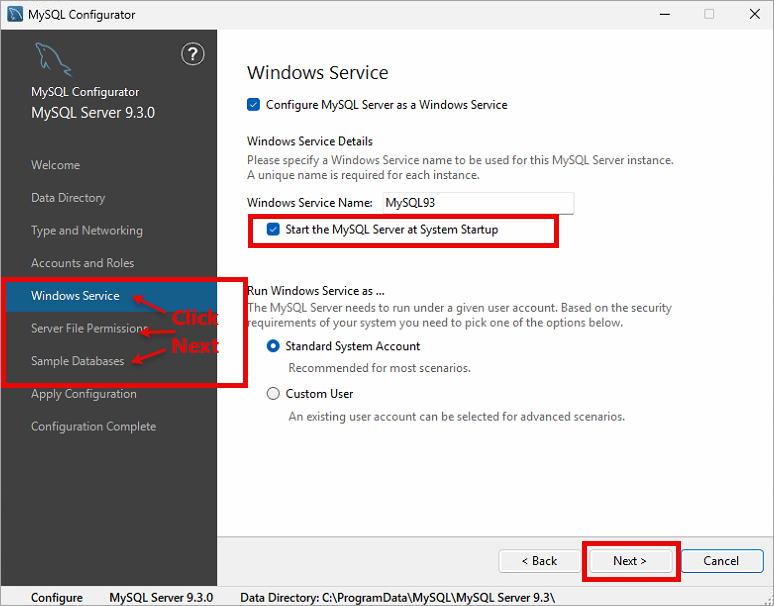Click the Next button

(x=630, y=561)
